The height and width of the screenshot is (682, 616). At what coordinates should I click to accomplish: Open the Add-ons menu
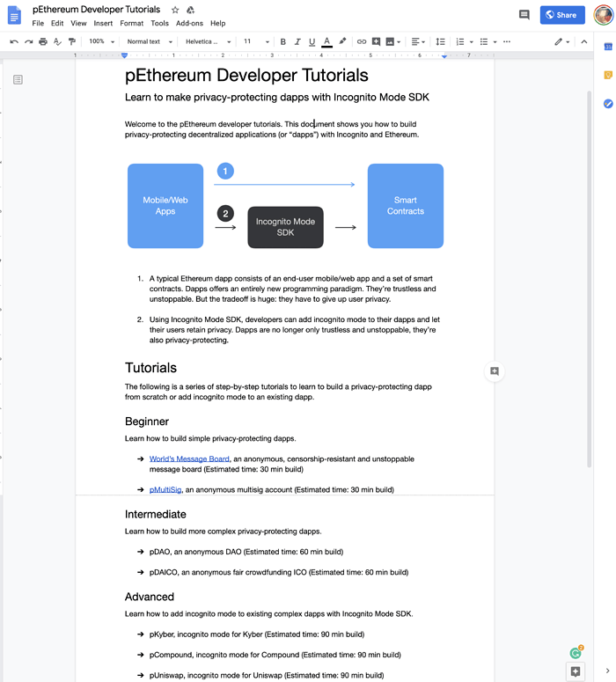(189, 23)
